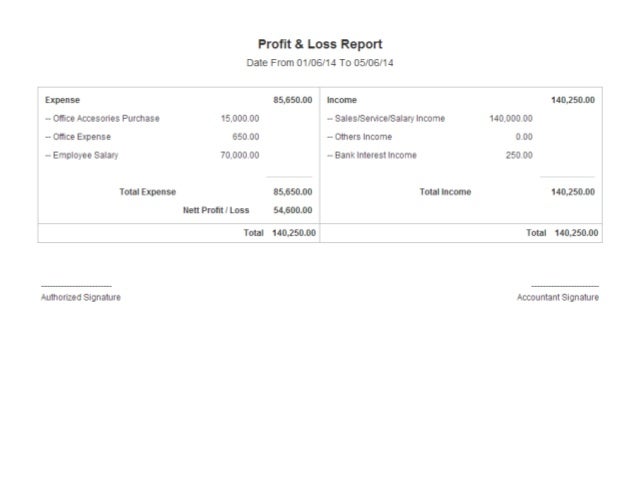Click Expense header amount 85,650.00
Viewport: 638px width, 479px height.
(293, 100)
